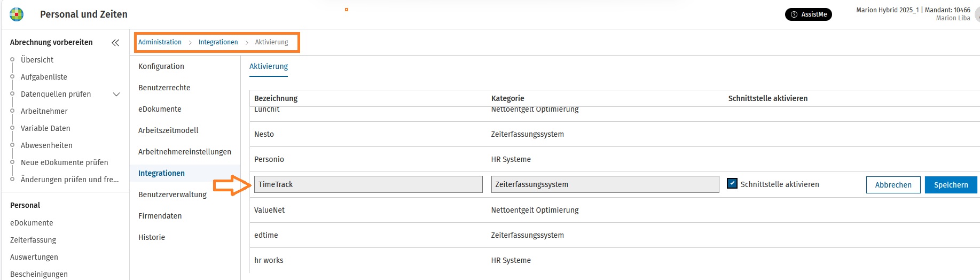Image resolution: width=980 pixels, height=280 pixels.
Task: Open Konfiguration in the admin menu
Action: coord(161,66)
